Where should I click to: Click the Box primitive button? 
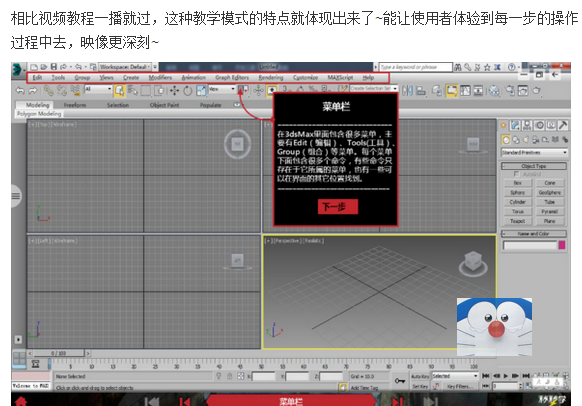517,183
